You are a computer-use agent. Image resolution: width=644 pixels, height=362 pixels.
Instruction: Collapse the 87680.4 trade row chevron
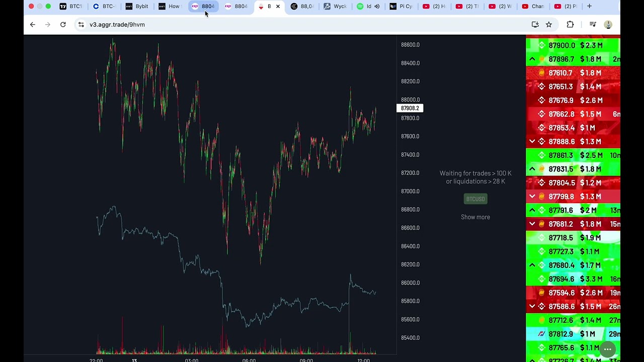[x=532, y=265]
